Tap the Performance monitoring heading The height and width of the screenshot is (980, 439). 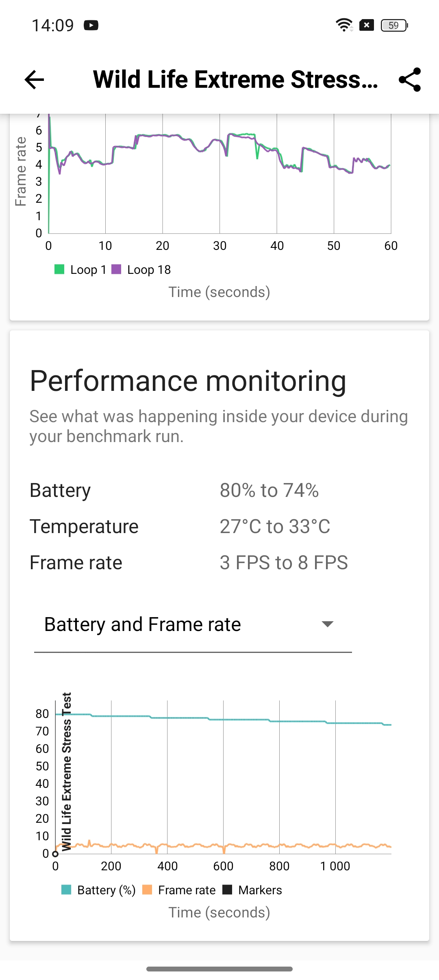188,381
